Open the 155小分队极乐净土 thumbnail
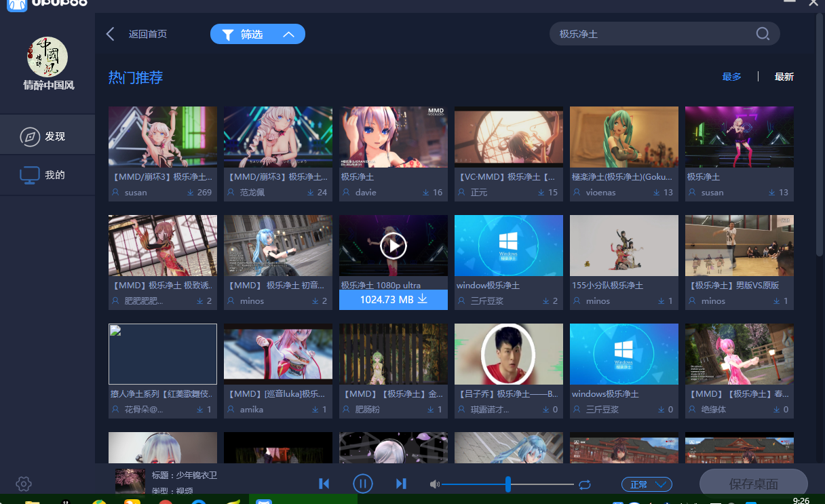825x504 pixels. click(x=624, y=246)
